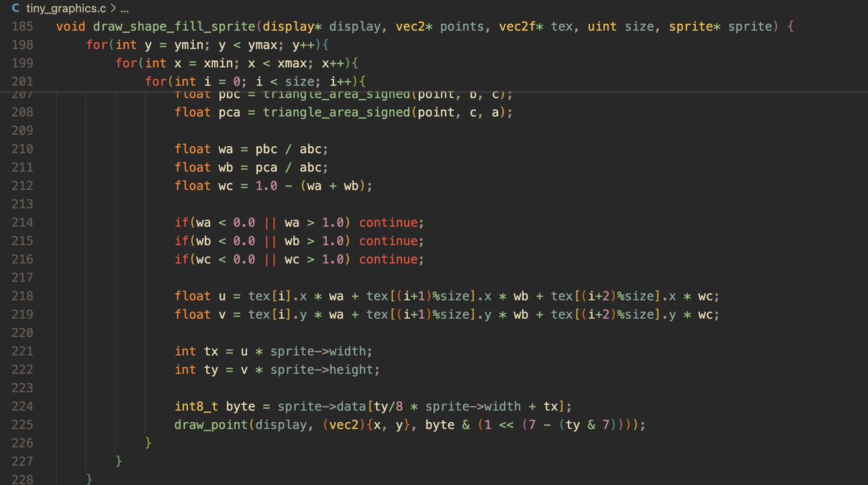Select line number 224 in gutter
This screenshot has height=485, width=868.
[22, 405]
